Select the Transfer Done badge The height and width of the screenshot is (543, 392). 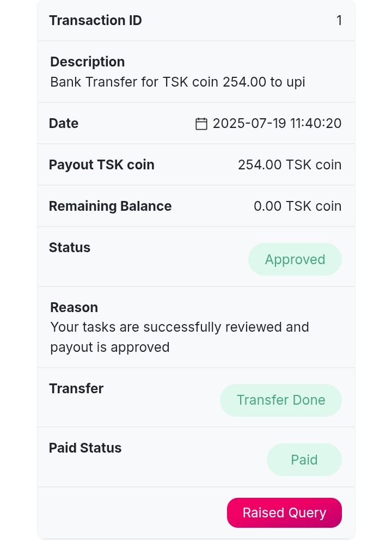(x=280, y=400)
